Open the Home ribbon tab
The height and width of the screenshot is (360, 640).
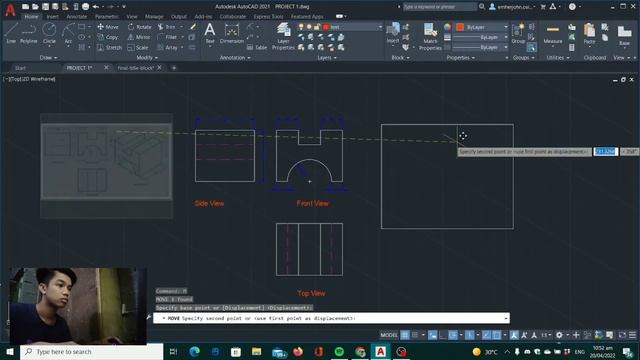point(31,17)
